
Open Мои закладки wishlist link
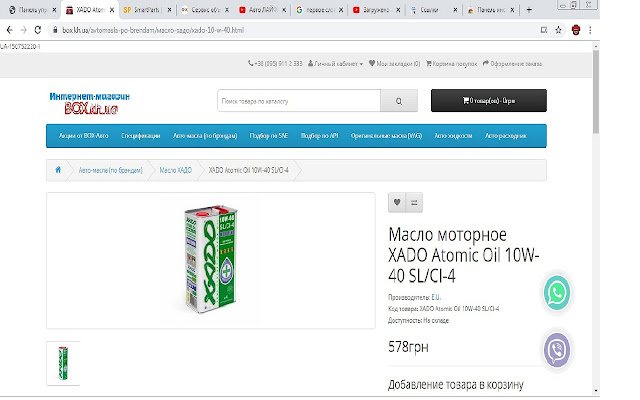click(x=394, y=64)
